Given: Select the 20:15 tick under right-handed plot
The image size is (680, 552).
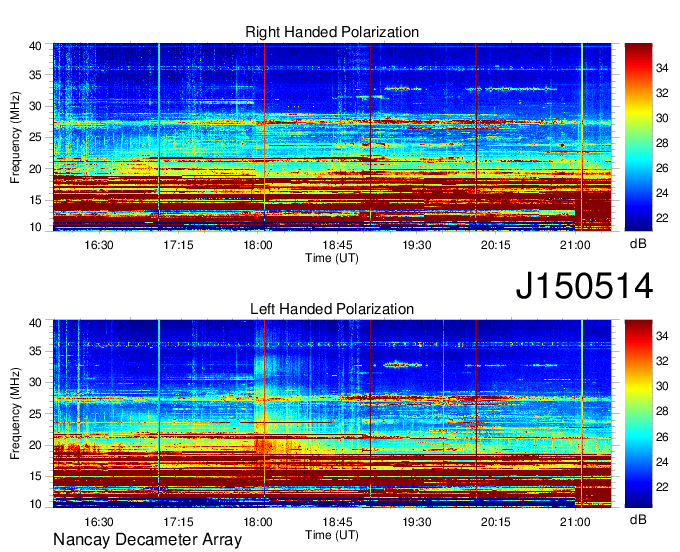Looking at the screenshot, I should point(496,245).
